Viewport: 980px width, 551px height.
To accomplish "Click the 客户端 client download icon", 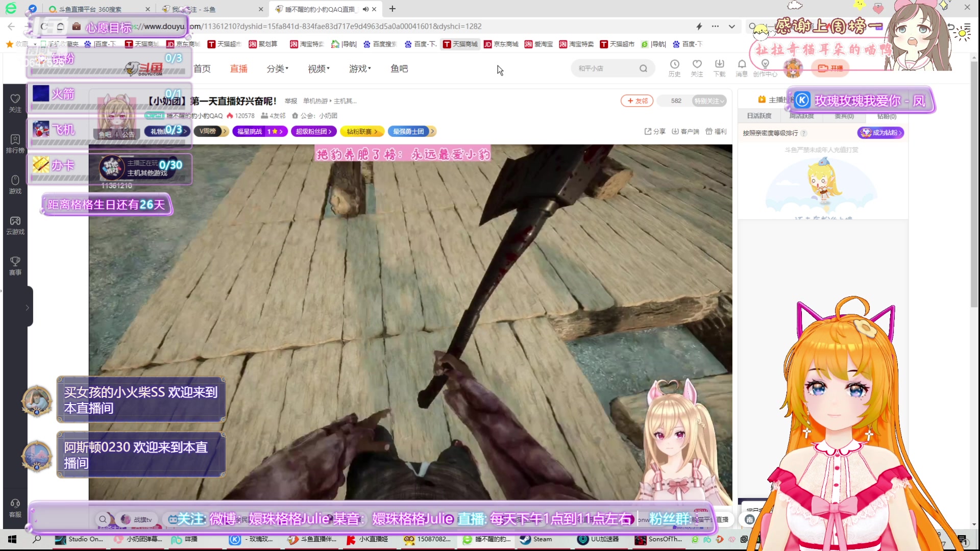I will click(x=685, y=132).
